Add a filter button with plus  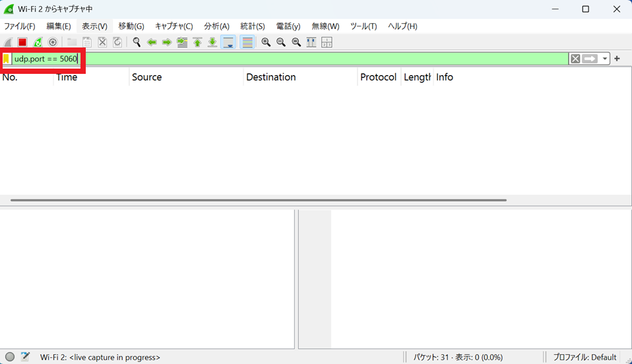click(x=617, y=59)
